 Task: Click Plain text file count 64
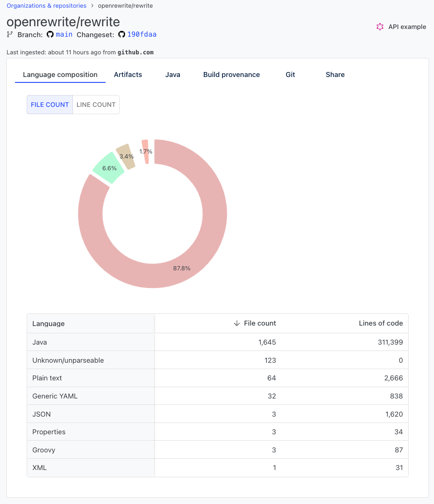point(272,378)
